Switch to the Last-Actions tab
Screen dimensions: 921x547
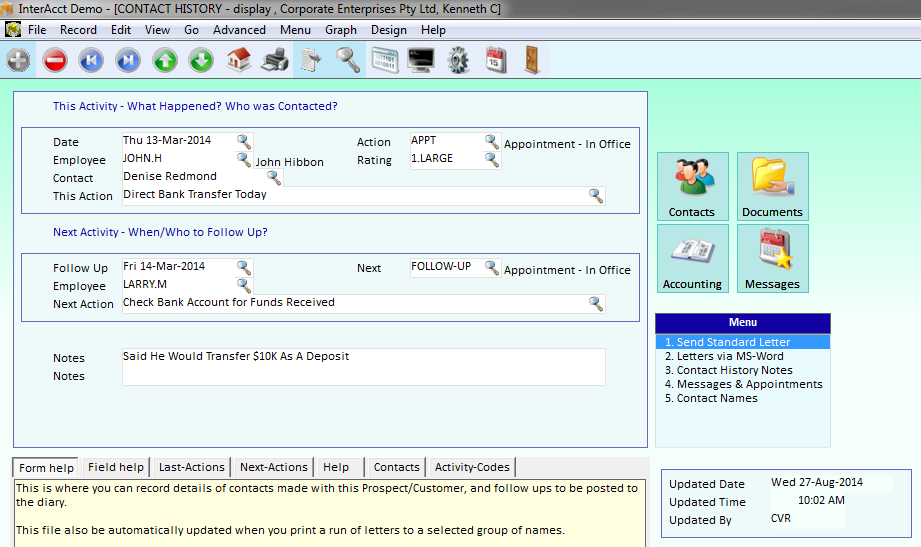pyautogui.click(x=191, y=467)
